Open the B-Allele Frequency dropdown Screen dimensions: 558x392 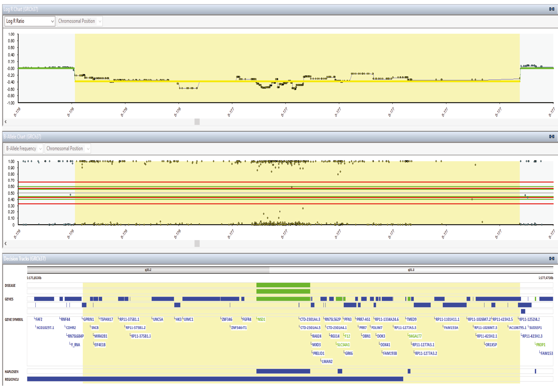coord(24,149)
